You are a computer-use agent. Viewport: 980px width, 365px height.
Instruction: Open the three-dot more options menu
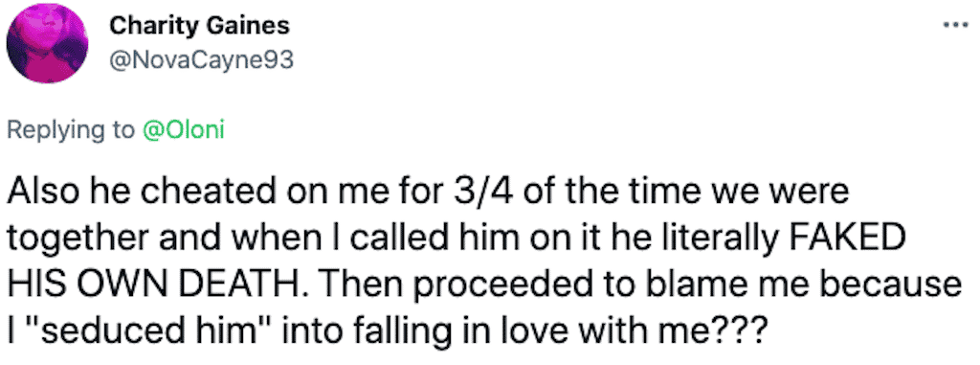pyautogui.click(x=957, y=28)
